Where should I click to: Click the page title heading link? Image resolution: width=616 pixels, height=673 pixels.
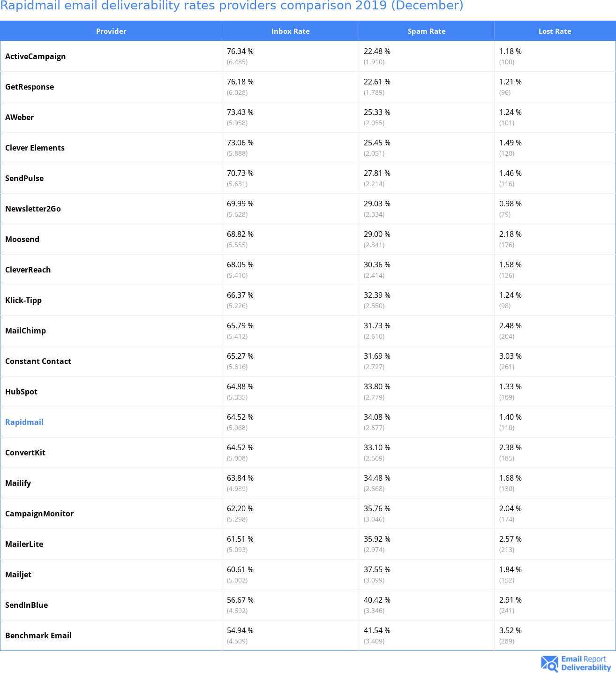pos(232,6)
